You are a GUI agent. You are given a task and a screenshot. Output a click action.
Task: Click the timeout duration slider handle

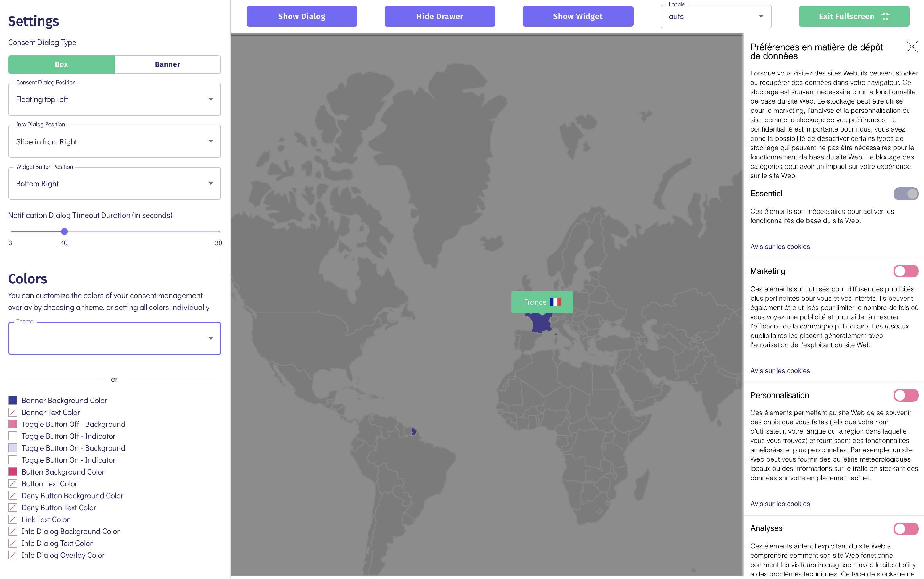click(64, 231)
